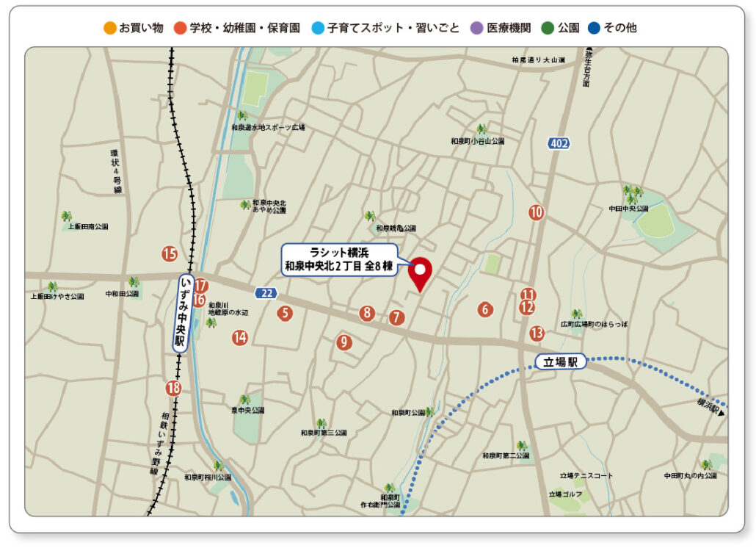
Task: Click the 立場ゴルフ label
Action: coord(565,494)
